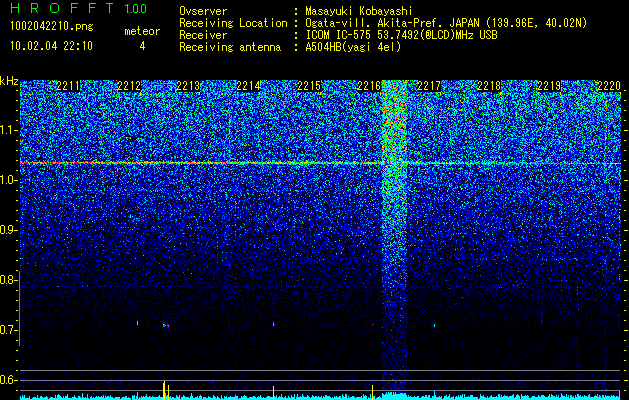The image size is (629, 400).
Task: Click the meteor echo dot after 2212
Action: click(166, 326)
